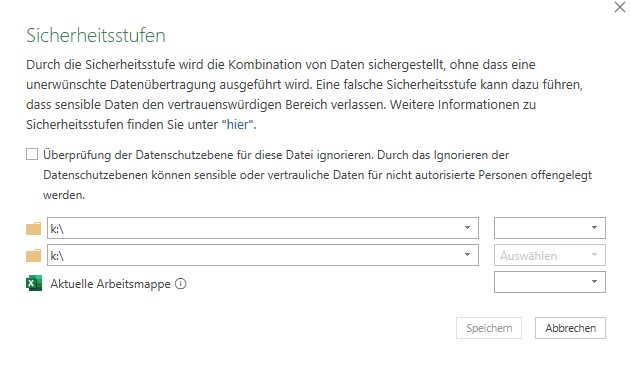
Task: Click the Aktuelle Arbeitsmappe label
Action: pos(110,284)
